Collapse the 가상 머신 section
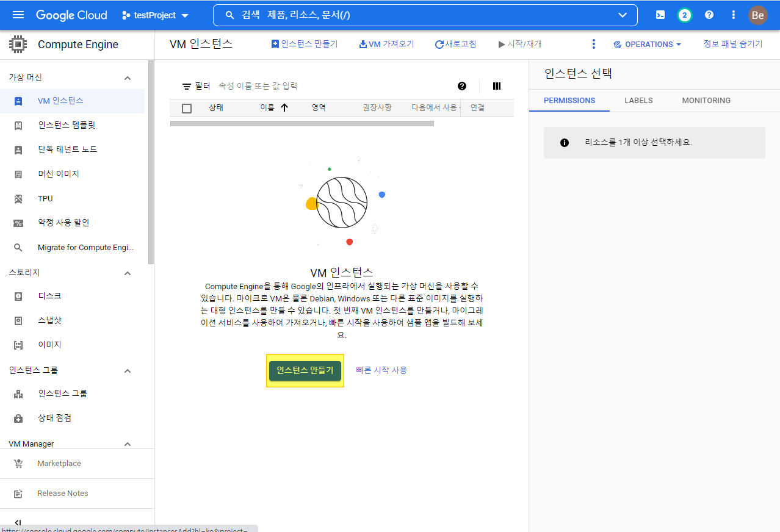Viewport: 780px width, 532px height. (128, 78)
